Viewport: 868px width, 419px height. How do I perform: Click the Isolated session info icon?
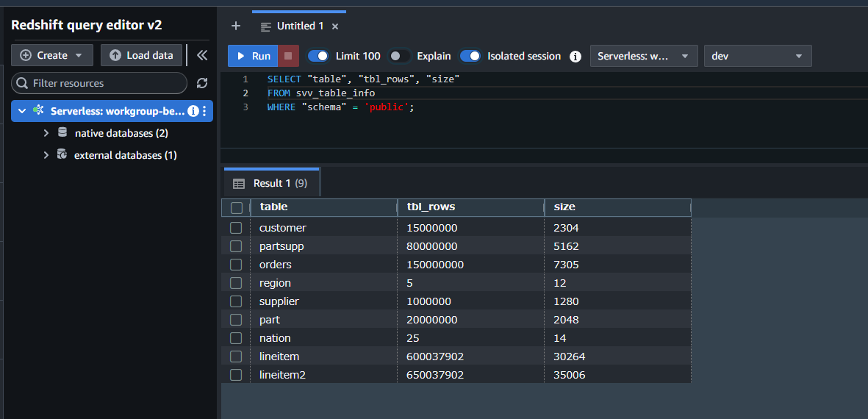[575, 57]
